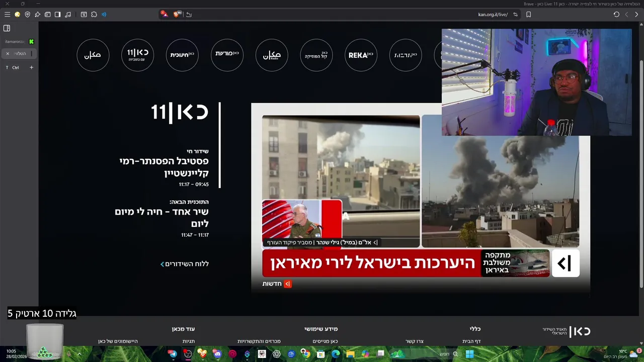
Task: Click the Kan broadcasting corporation footer logo
Action: 566,331
